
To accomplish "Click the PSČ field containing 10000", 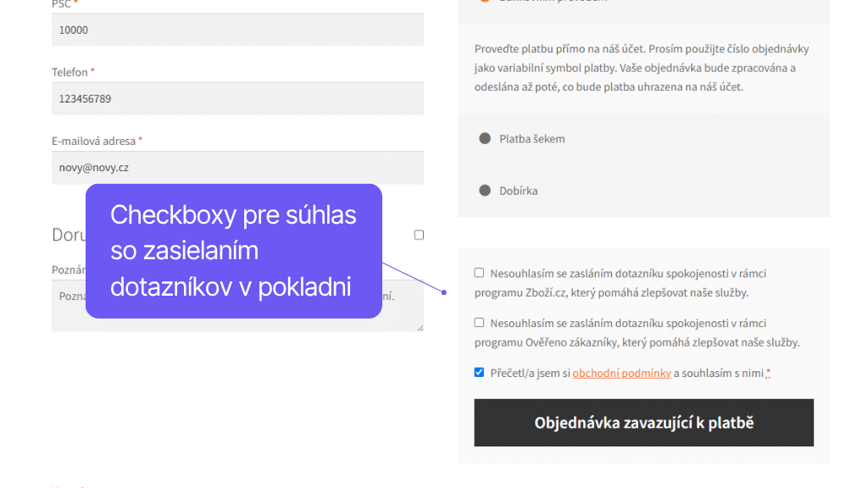I will pos(237,30).
